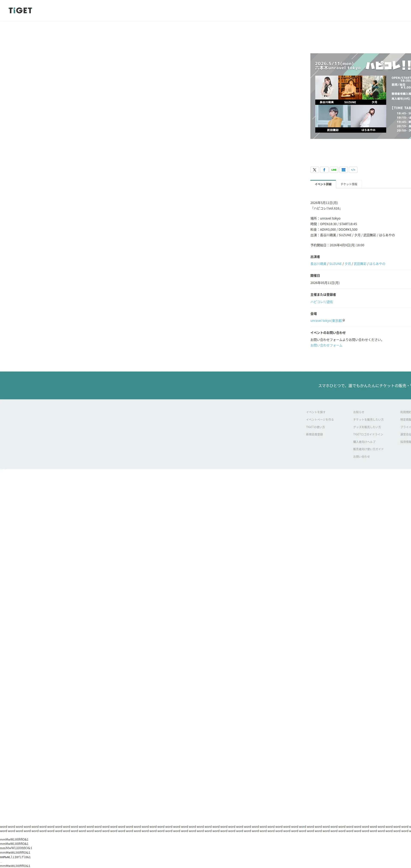The width and height of the screenshot is (411, 868).
Task: Click the ADV¥3,000 / DOOR¥3,500 price line
Action: tap(334, 229)
